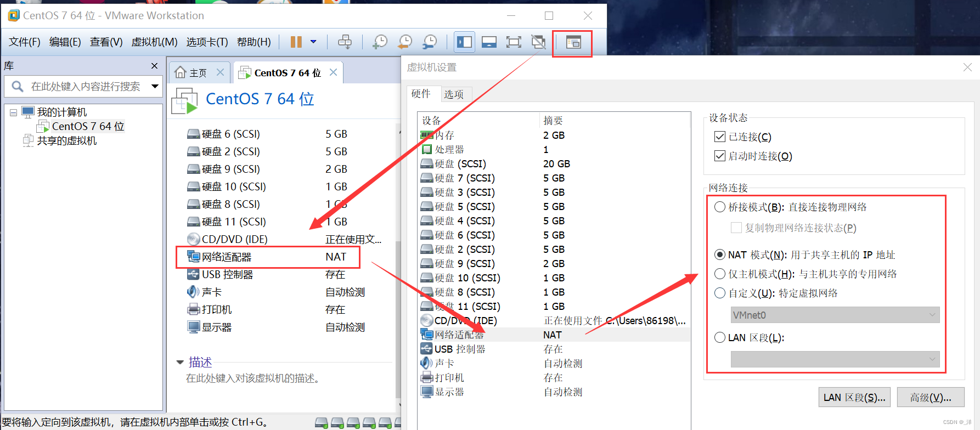Click the 硬盘 9 (SCSI) summary row
This screenshot has height=430, width=980.
[268, 169]
